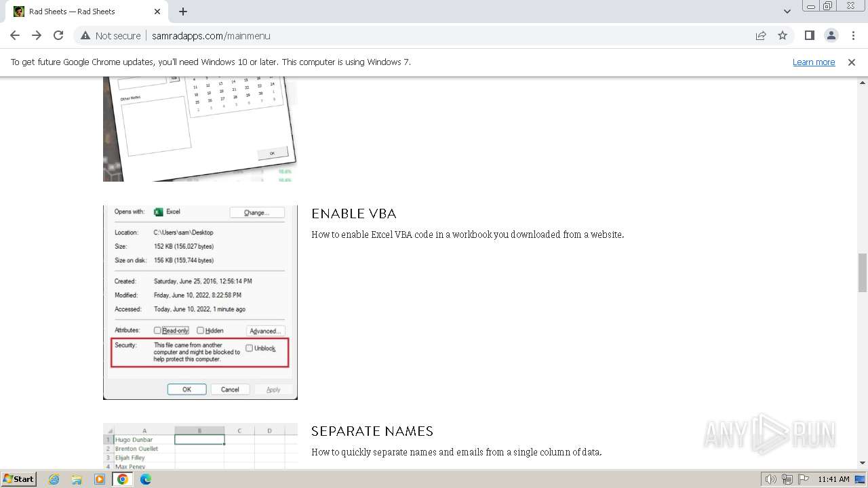The image size is (868, 488).
Task: Open the Action Center flag icon
Action: [802, 479]
